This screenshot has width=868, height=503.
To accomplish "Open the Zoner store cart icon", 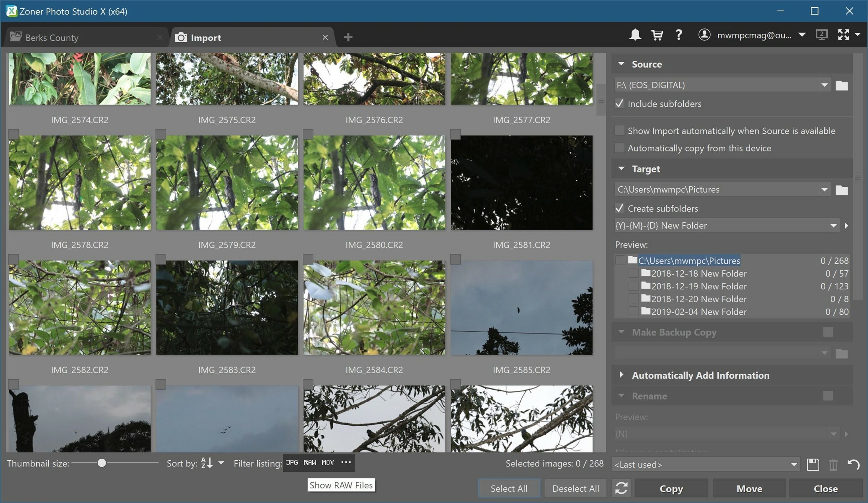I will click(x=657, y=35).
